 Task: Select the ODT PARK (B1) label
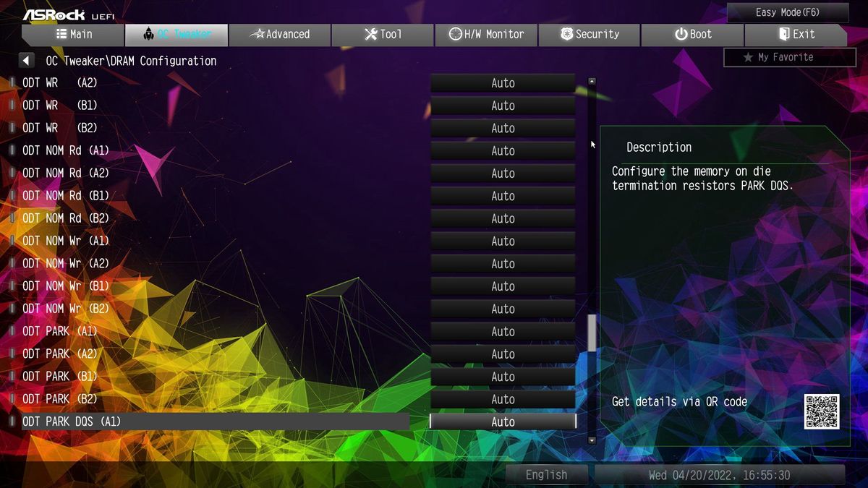click(x=59, y=376)
